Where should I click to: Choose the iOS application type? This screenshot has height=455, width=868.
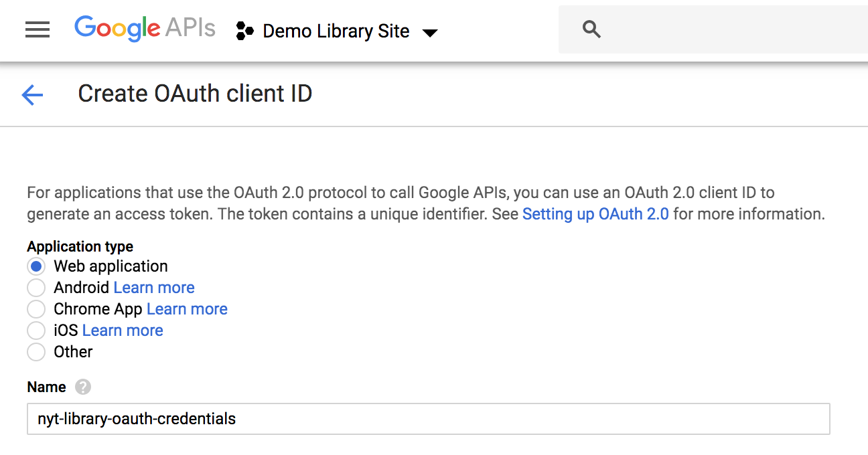click(36, 331)
